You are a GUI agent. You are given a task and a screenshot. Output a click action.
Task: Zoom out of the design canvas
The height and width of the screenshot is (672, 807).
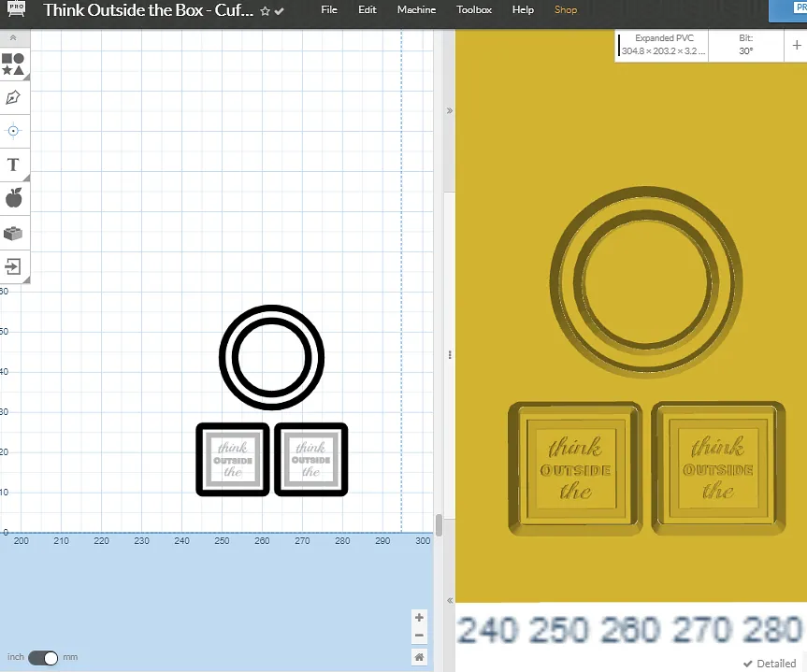(x=419, y=636)
